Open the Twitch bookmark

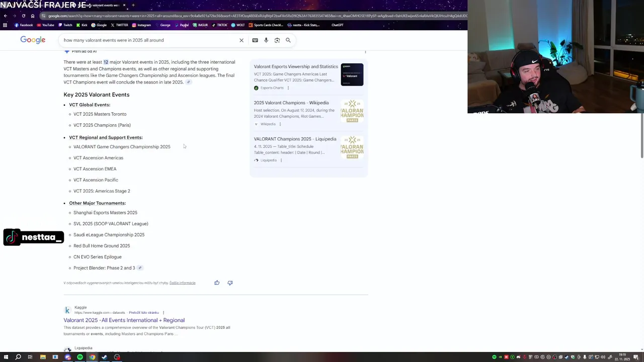click(65, 25)
